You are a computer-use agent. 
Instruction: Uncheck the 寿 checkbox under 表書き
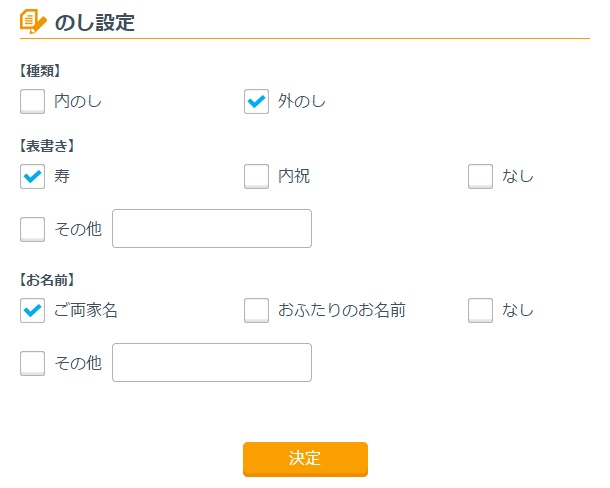pyautogui.click(x=33, y=176)
